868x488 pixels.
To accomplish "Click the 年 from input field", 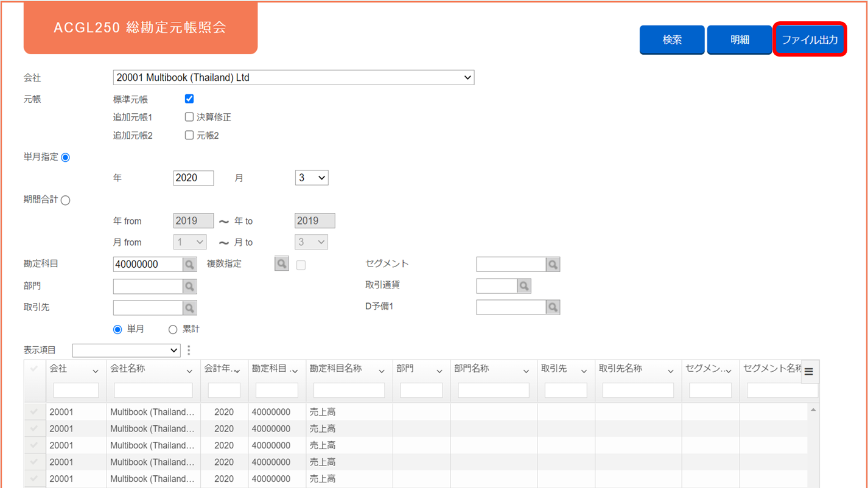I will (194, 221).
